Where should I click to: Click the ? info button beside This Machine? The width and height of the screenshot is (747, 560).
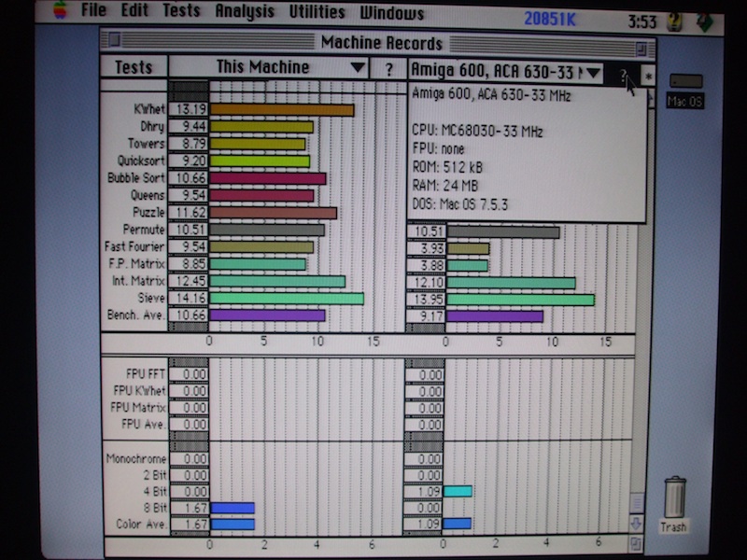388,68
